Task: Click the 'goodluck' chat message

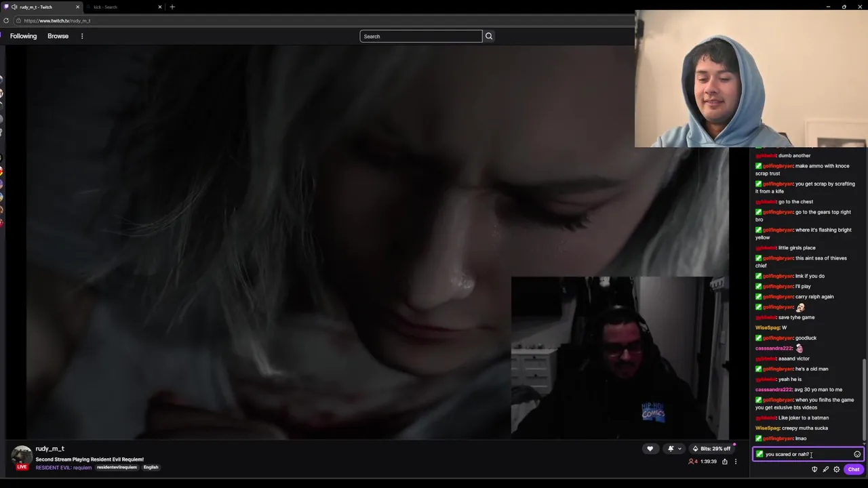Action: 806,338
